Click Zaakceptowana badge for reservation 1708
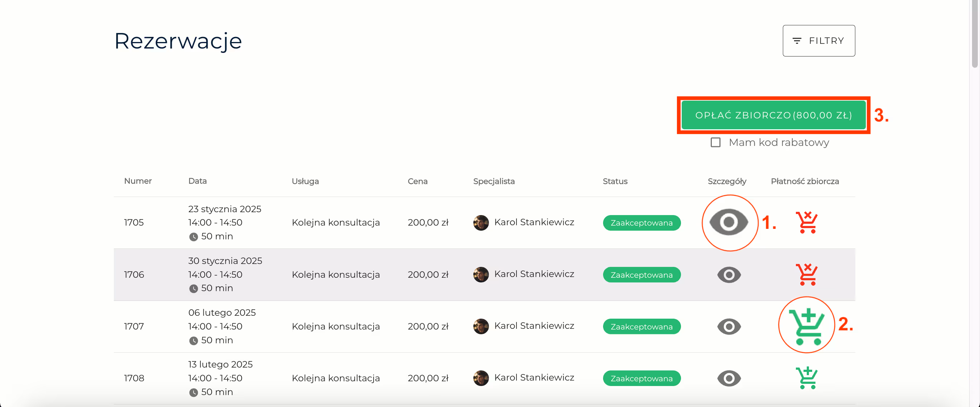This screenshot has height=407, width=980. (641, 378)
